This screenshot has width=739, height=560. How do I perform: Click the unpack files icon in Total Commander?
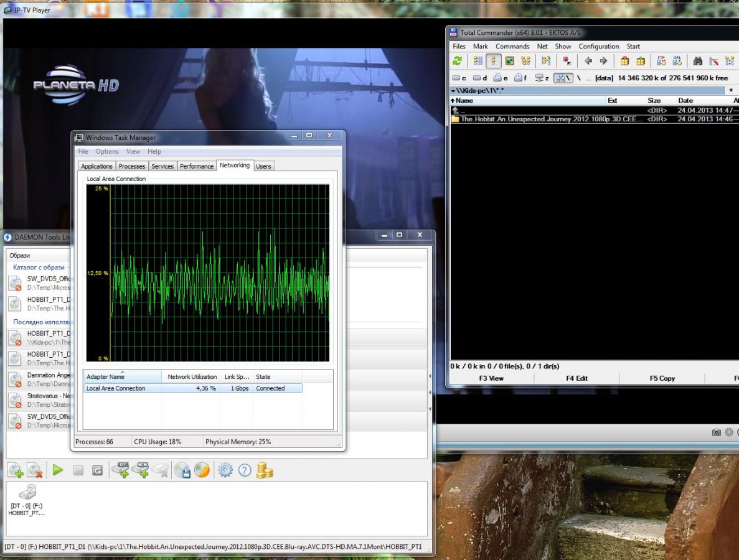(641, 61)
